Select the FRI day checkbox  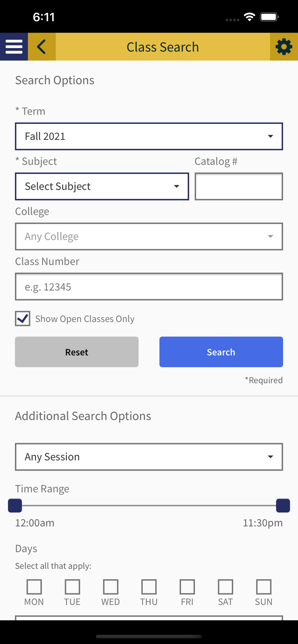pyautogui.click(x=187, y=586)
